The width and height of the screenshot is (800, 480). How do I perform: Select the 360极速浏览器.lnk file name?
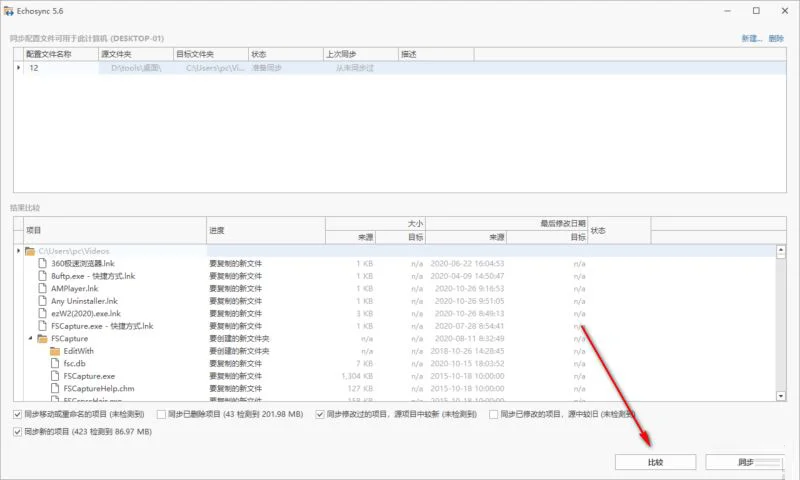(83, 263)
